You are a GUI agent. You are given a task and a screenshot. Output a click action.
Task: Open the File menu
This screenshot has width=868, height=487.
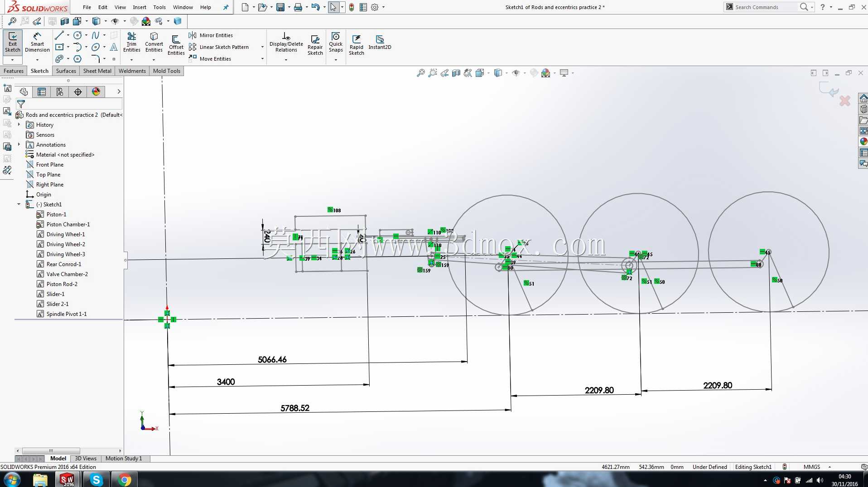(87, 7)
